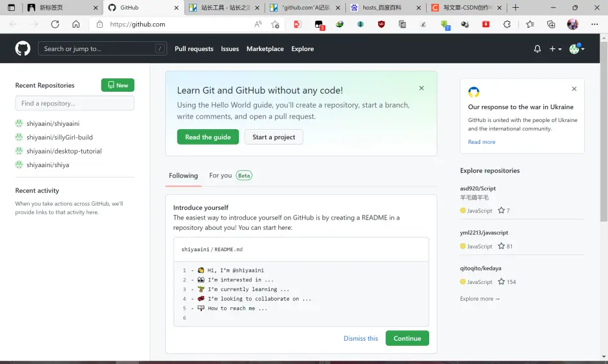608x364 pixels.
Task: Click the scrollbar down arrow
Action: click(603, 357)
